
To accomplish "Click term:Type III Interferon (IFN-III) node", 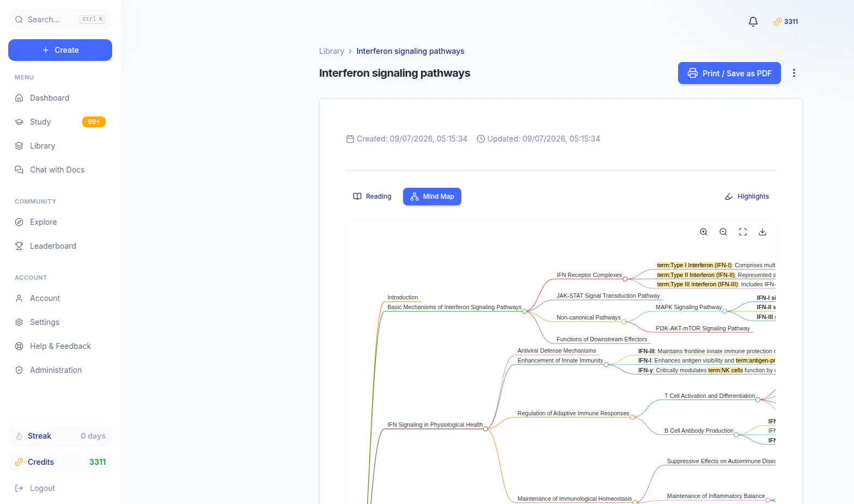I will coord(698,284).
